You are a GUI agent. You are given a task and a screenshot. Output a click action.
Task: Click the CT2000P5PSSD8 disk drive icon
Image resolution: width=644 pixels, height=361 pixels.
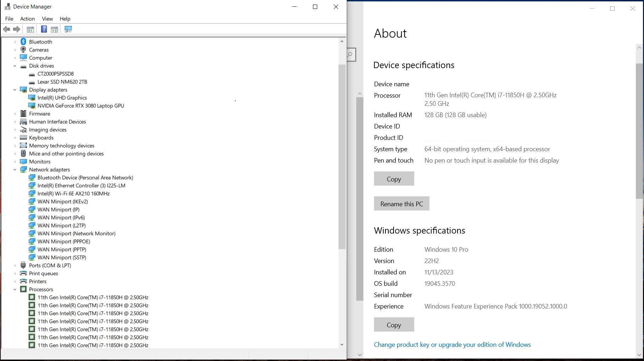point(32,74)
